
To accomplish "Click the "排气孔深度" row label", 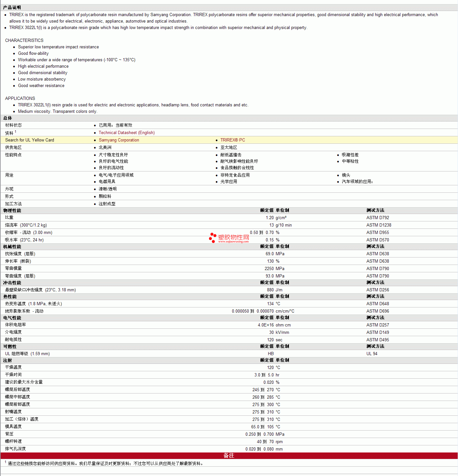I will pyautogui.click(x=15, y=449).
